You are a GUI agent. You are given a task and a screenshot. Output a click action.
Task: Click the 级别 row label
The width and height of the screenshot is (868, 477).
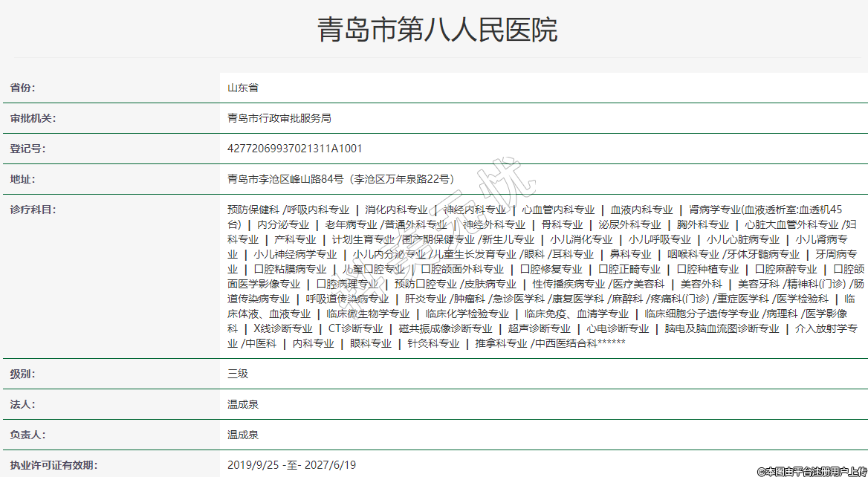coord(22,374)
